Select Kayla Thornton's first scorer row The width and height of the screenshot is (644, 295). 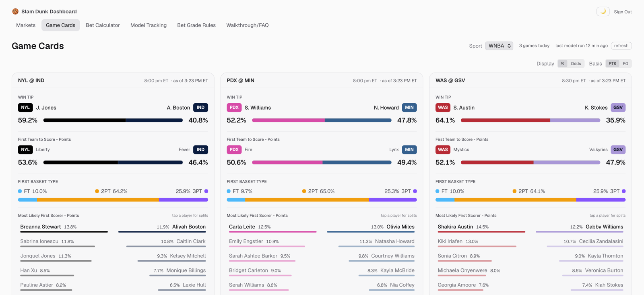[x=580, y=257]
